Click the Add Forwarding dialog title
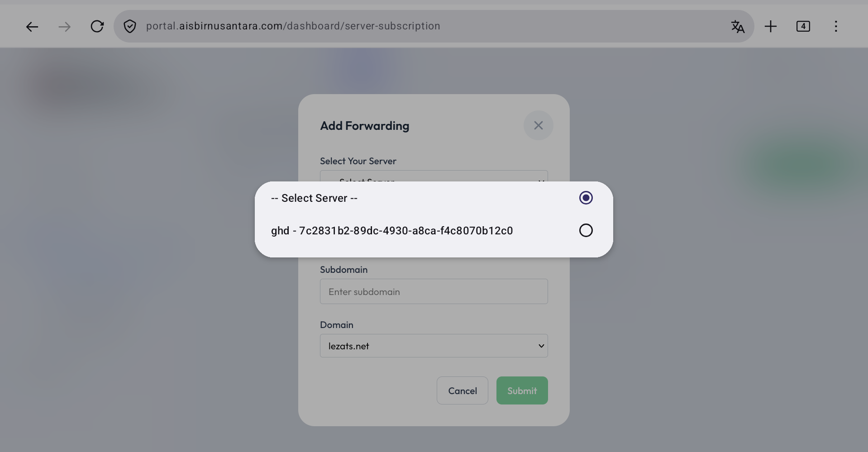Screen dimensions: 868x452 (x=364, y=126)
